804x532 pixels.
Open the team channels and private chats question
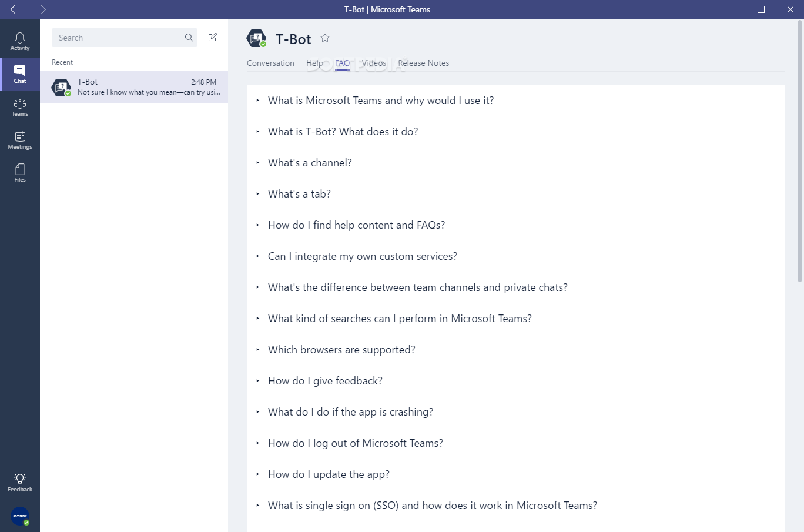pos(418,287)
